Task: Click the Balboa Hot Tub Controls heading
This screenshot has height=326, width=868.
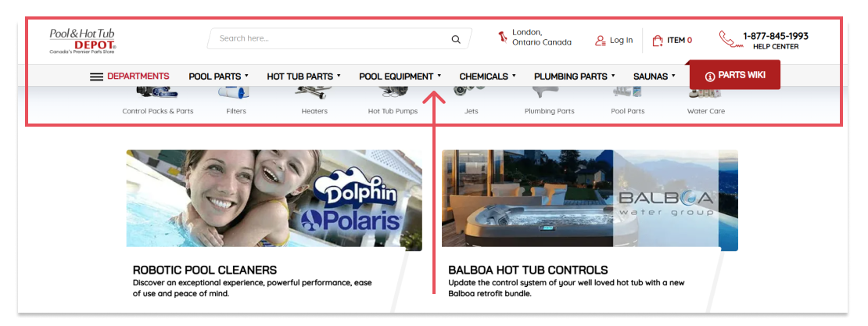Action: click(528, 270)
